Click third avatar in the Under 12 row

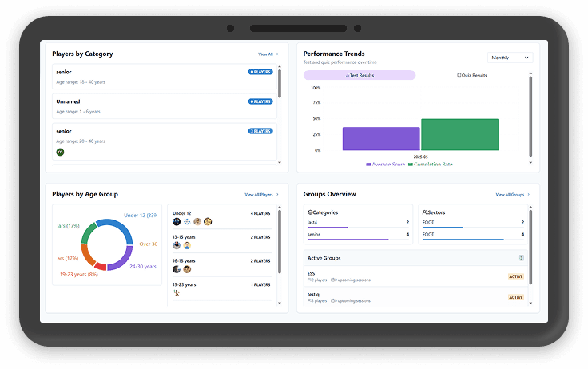pyautogui.click(x=197, y=221)
